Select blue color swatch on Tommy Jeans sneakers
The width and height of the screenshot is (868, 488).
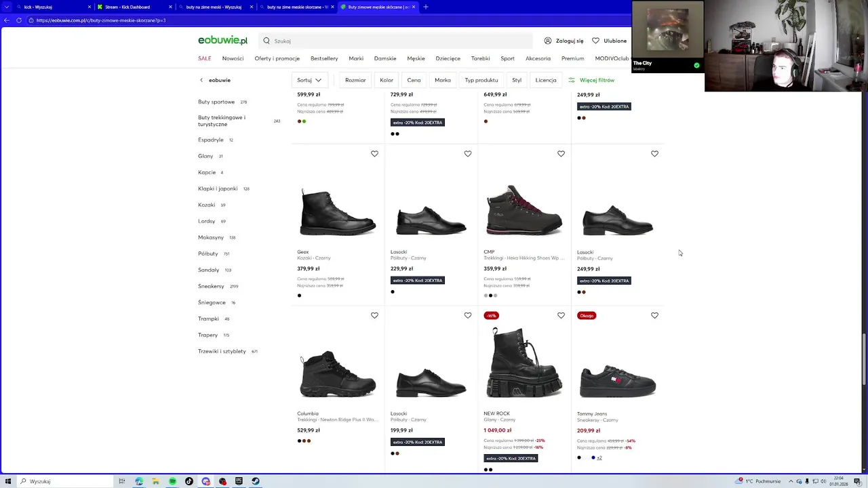click(593, 457)
